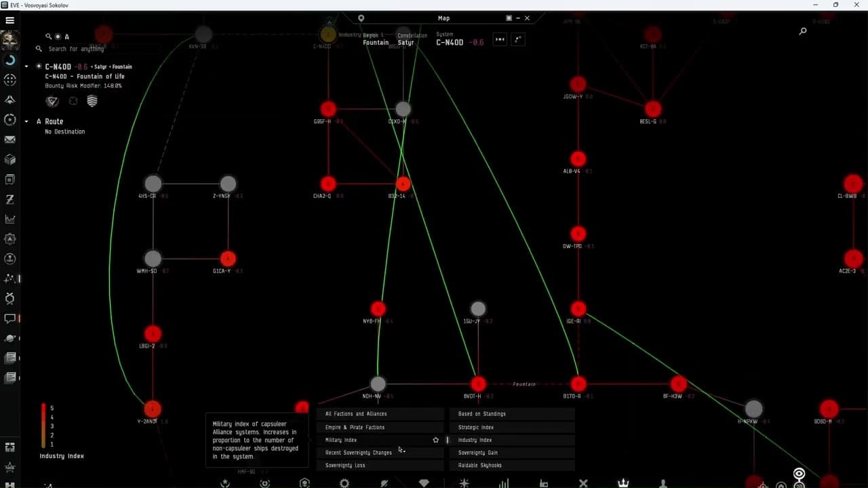The image size is (868, 488).
Task: Open the Neocom main menu hamburger
Action: 9,20
